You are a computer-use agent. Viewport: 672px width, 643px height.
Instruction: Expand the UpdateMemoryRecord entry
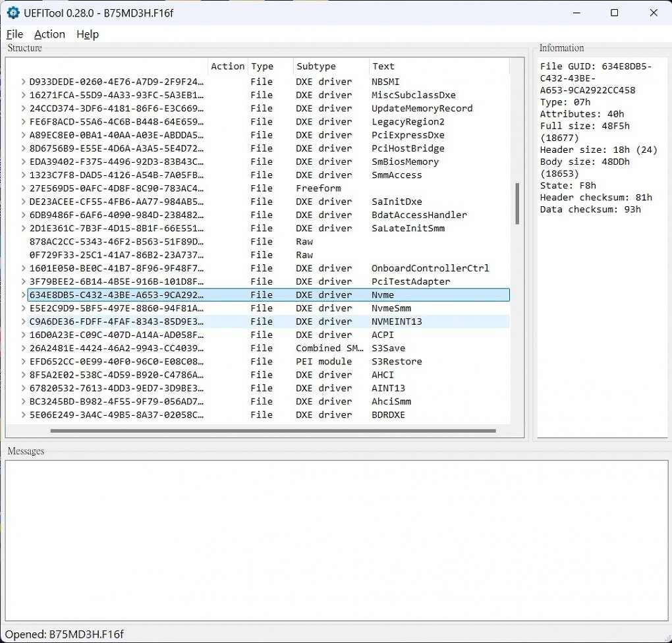coord(24,108)
